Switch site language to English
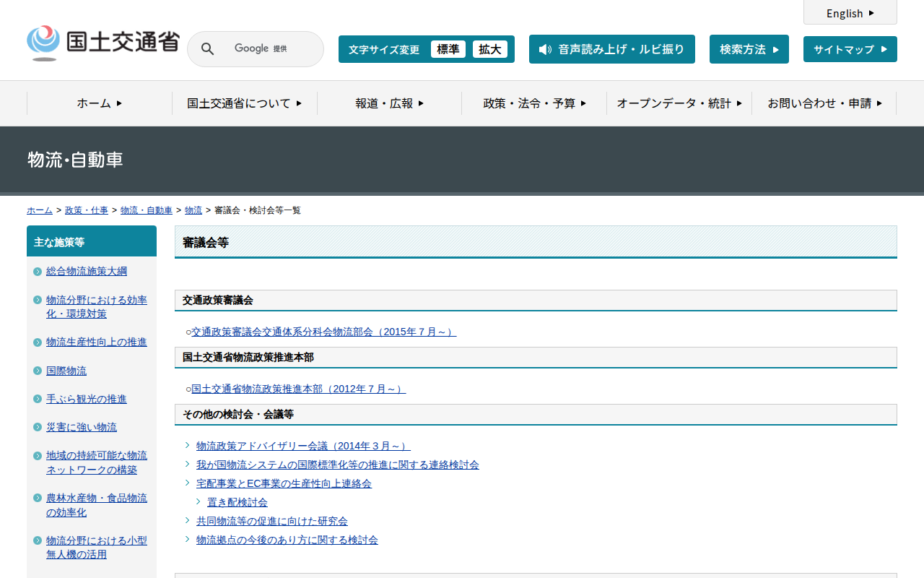 [x=850, y=13]
